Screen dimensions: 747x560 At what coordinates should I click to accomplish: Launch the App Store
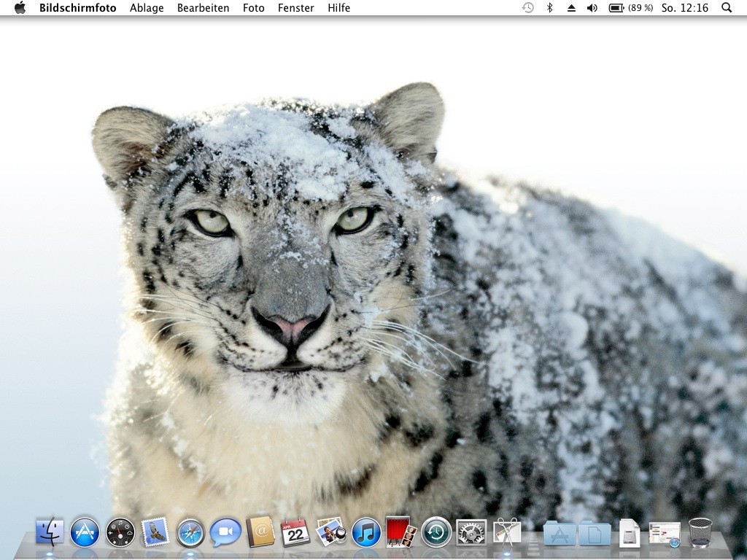pyautogui.click(x=85, y=532)
